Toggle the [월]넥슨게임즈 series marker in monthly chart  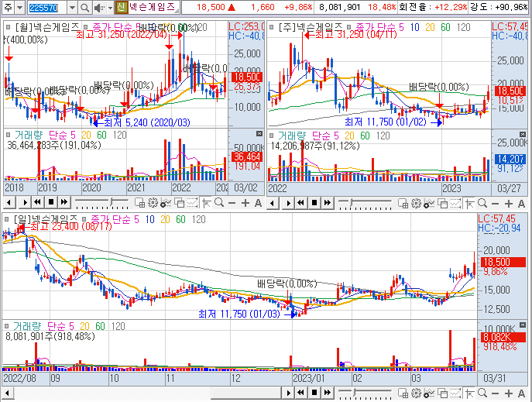pos(8,27)
